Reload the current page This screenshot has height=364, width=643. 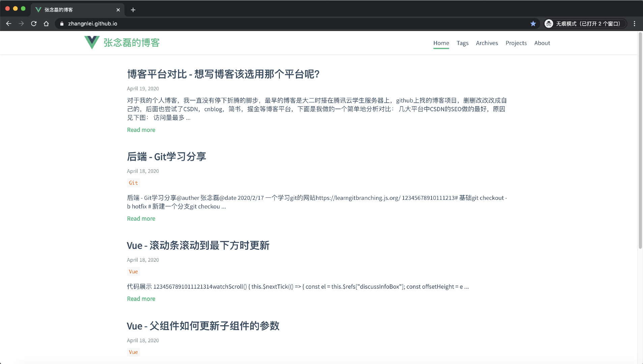(34, 24)
